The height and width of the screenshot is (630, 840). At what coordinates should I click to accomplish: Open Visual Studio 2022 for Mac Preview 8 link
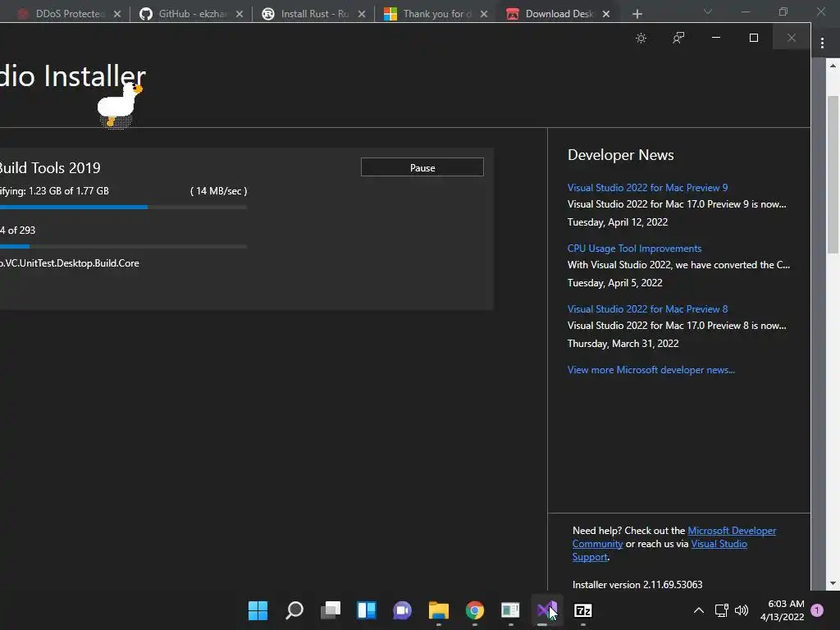647,309
